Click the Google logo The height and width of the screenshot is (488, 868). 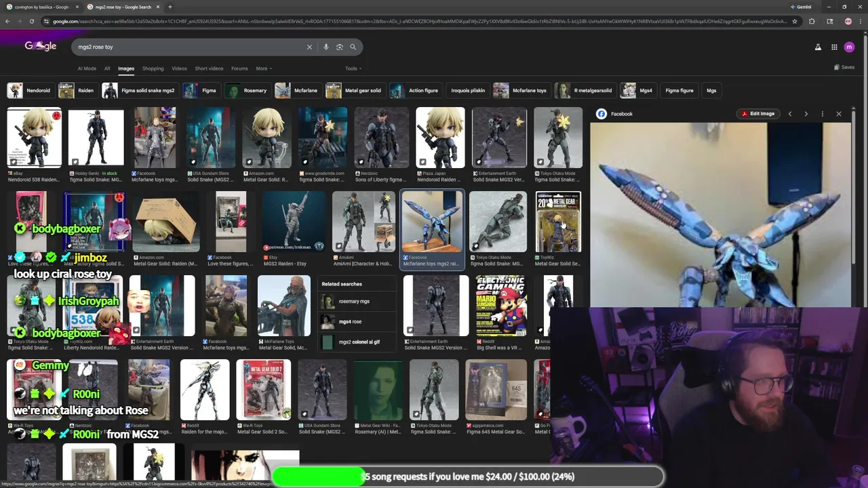(x=41, y=46)
